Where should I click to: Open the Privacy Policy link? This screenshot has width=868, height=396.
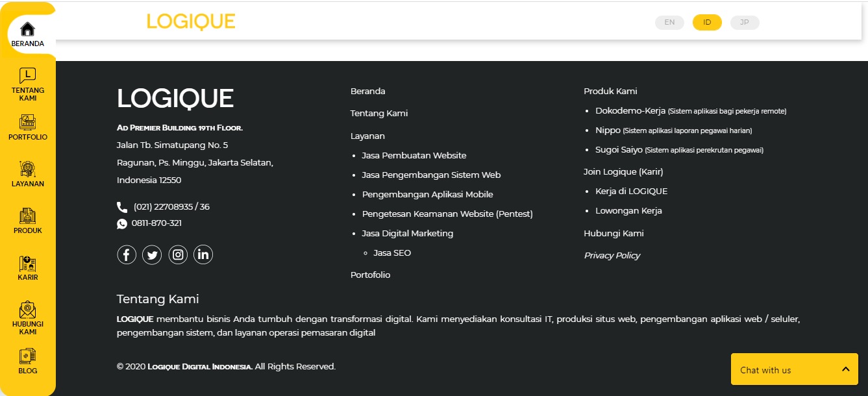612,255
